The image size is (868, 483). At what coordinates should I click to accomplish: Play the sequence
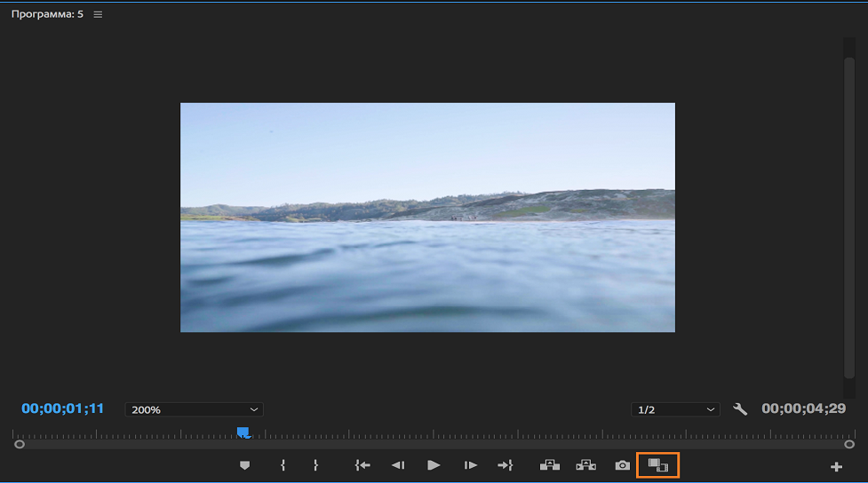coord(434,465)
